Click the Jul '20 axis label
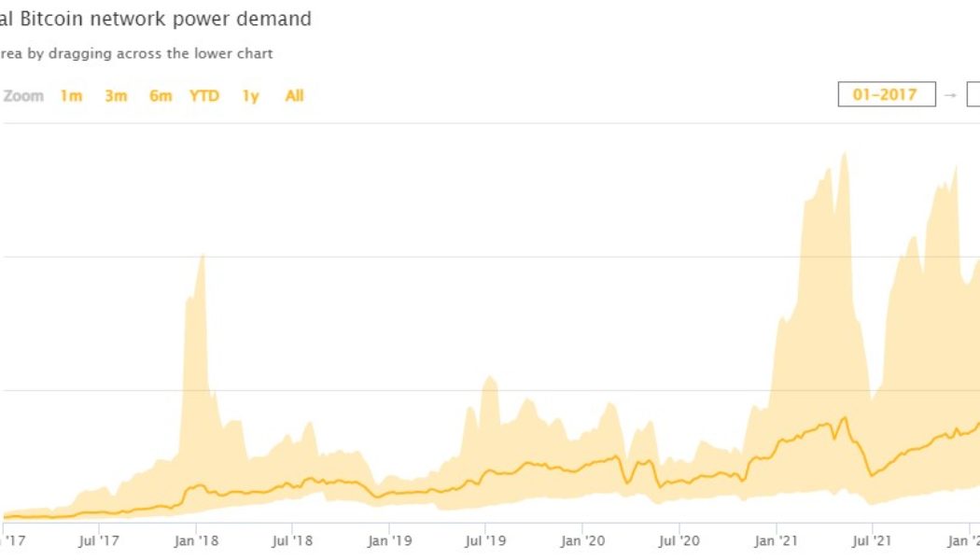Image resolution: width=980 pixels, height=560 pixels. [679, 540]
